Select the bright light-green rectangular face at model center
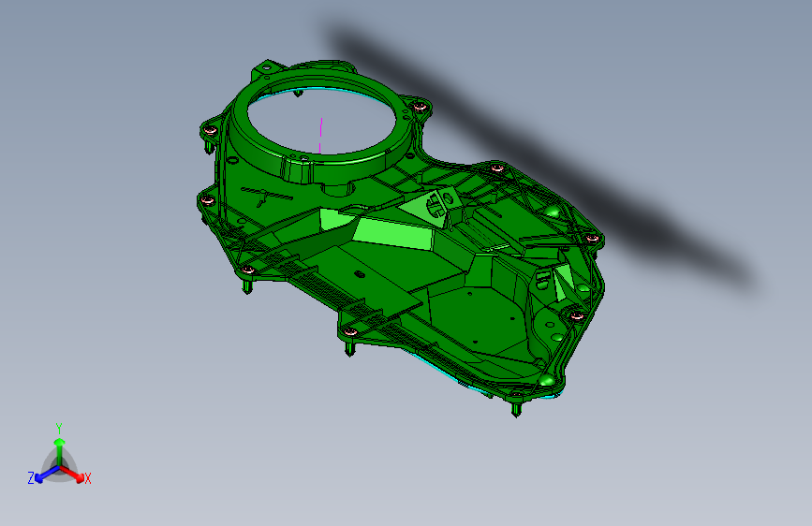 [x=393, y=233]
